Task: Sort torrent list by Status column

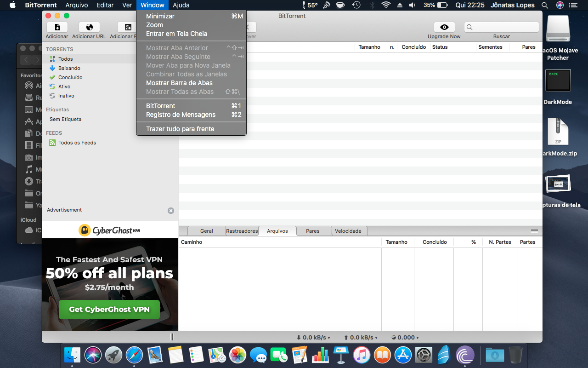Action: [453, 47]
